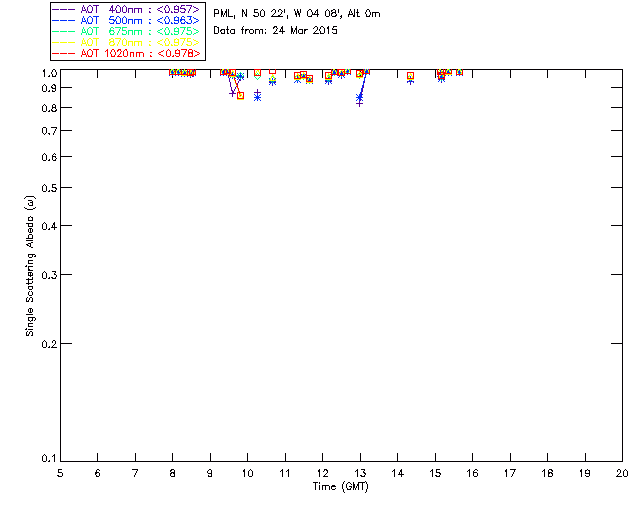This screenshot has height=512, width=640.
Task: Click the 13 x-axis tick label
Action: tap(360, 474)
